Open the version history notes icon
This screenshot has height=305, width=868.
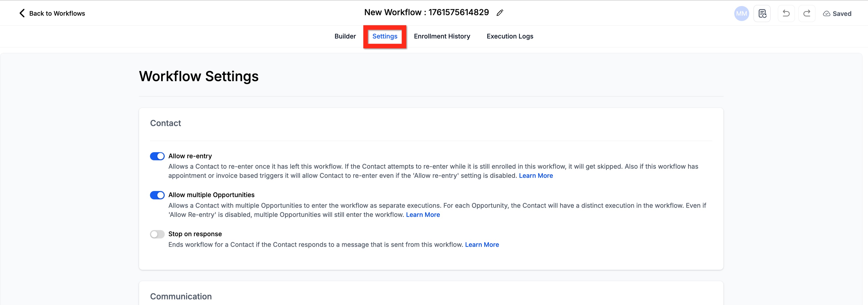pyautogui.click(x=762, y=13)
